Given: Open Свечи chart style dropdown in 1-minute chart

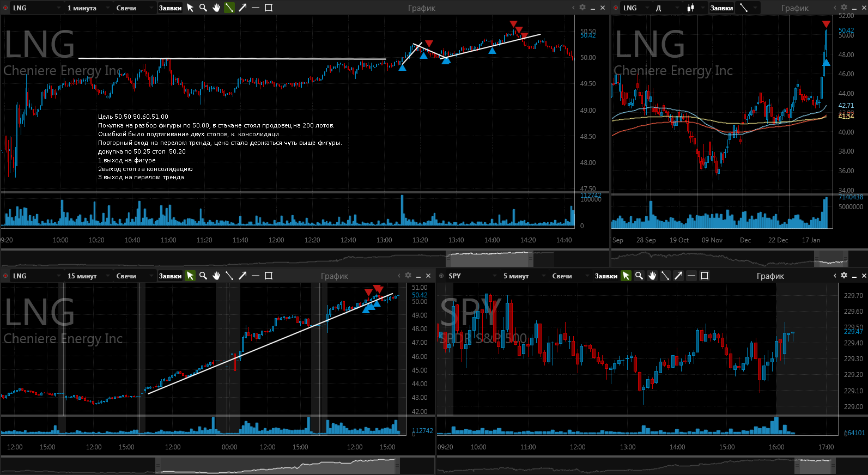Looking at the screenshot, I should [x=134, y=8].
